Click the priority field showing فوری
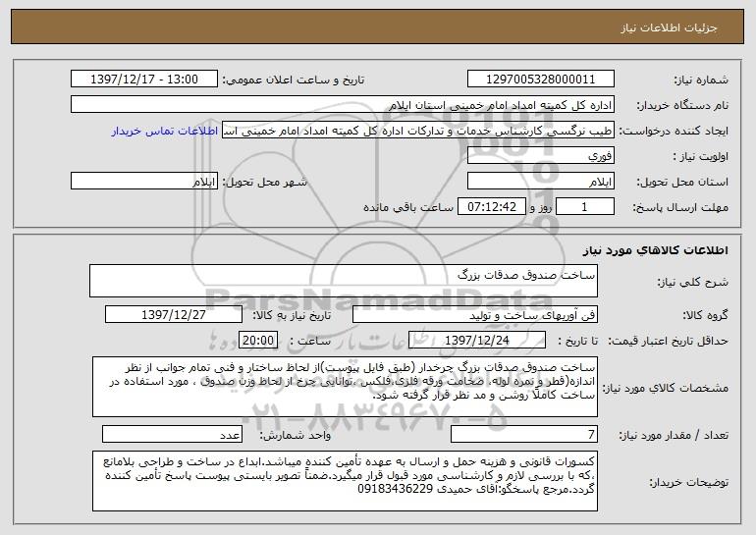The height and width of the screenshot is (535, 756). point(540,156)
